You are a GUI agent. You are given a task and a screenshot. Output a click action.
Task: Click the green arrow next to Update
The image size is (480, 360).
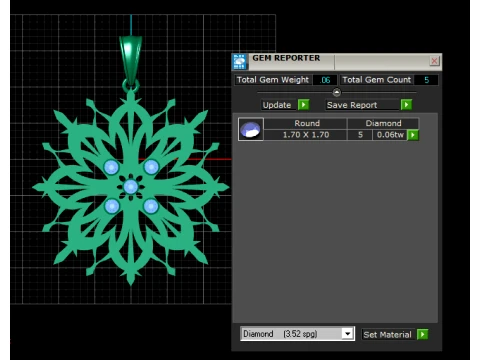(303, 105)
